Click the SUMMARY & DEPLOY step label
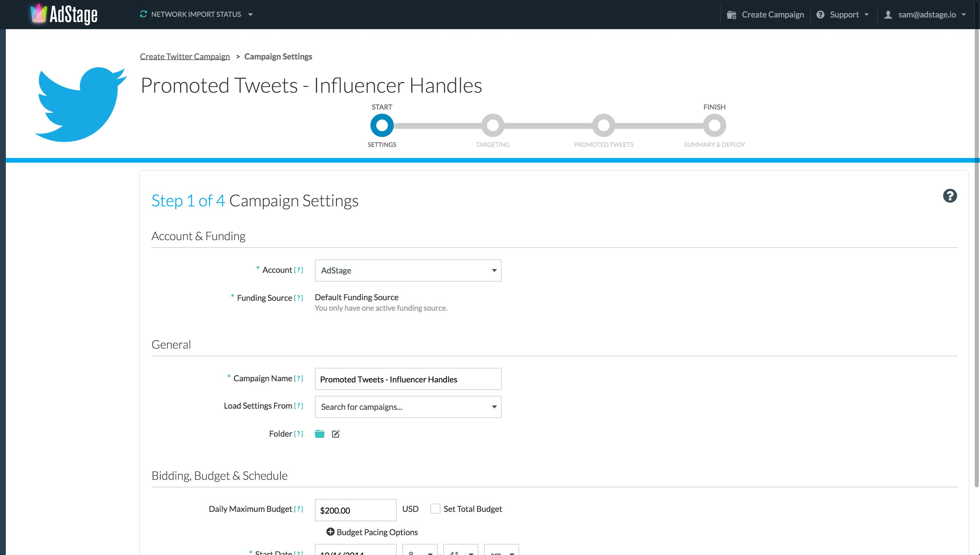Image resolution: width=980 pixels, height=555 pixels. tap(714, 145)
